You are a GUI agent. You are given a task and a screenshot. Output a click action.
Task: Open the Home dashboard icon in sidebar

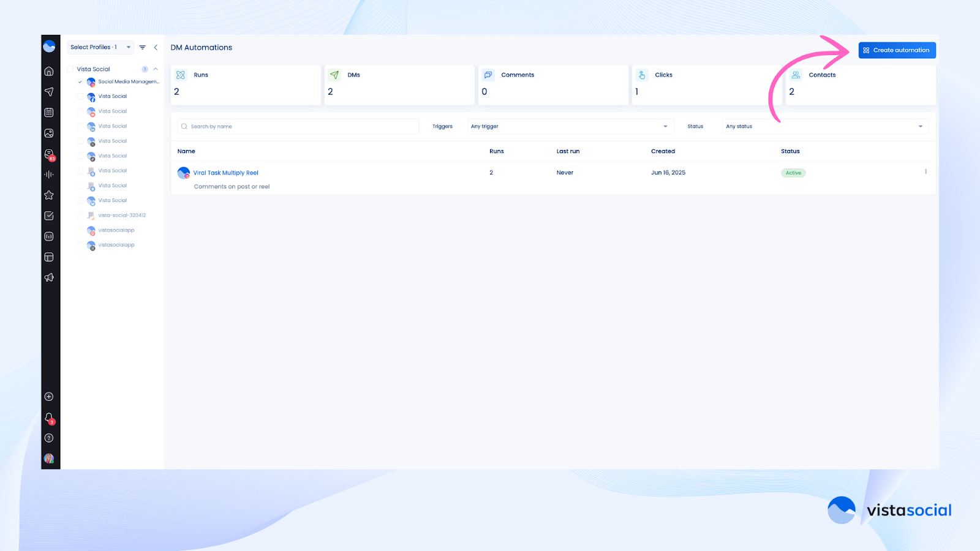click(x=49, y=71)
